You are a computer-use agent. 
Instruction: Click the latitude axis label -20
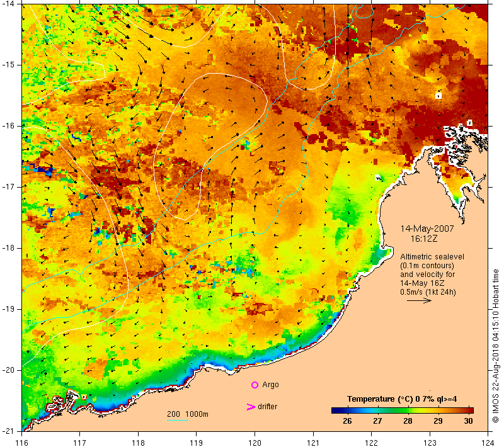coord(8,370)
